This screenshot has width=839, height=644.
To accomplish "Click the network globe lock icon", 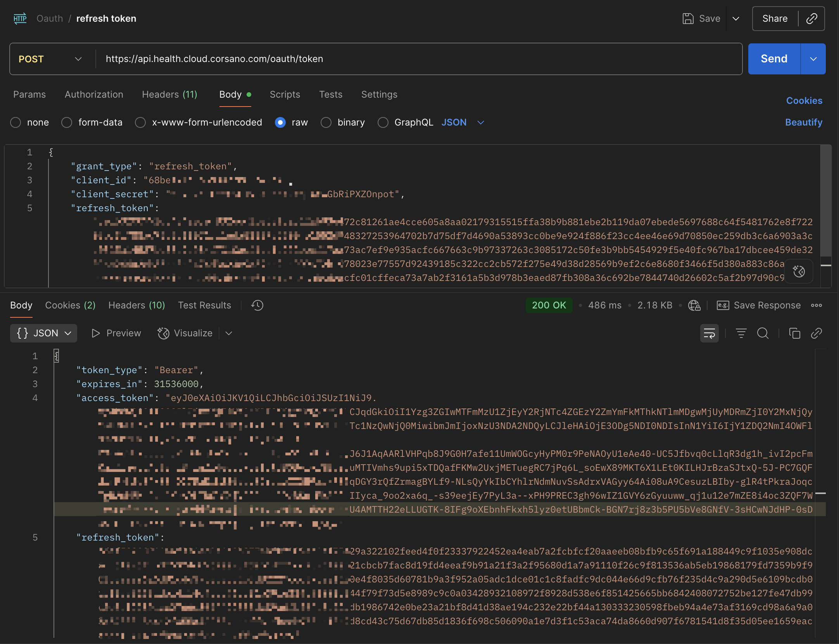I will pyautogui.click(x=694, y=305).
